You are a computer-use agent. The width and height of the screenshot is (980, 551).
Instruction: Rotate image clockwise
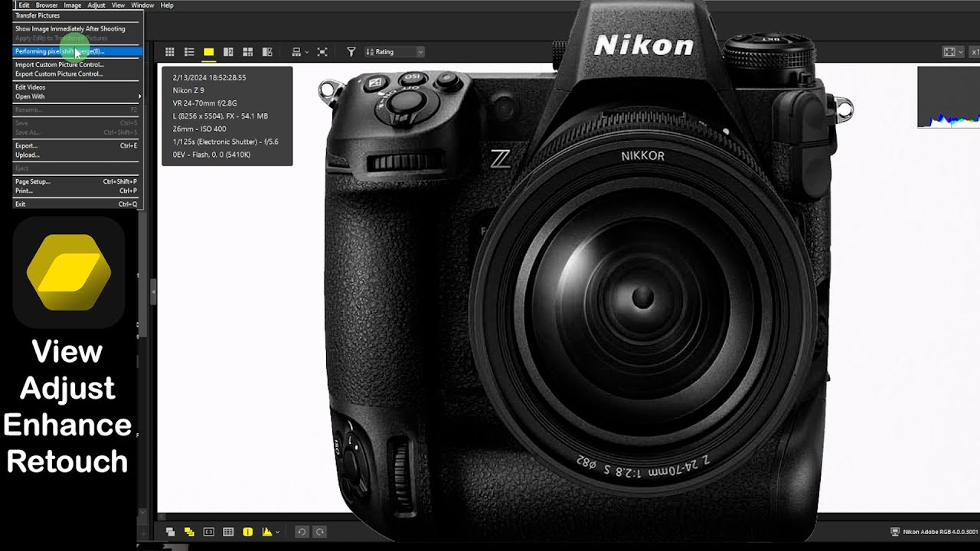tap(320, 532)
